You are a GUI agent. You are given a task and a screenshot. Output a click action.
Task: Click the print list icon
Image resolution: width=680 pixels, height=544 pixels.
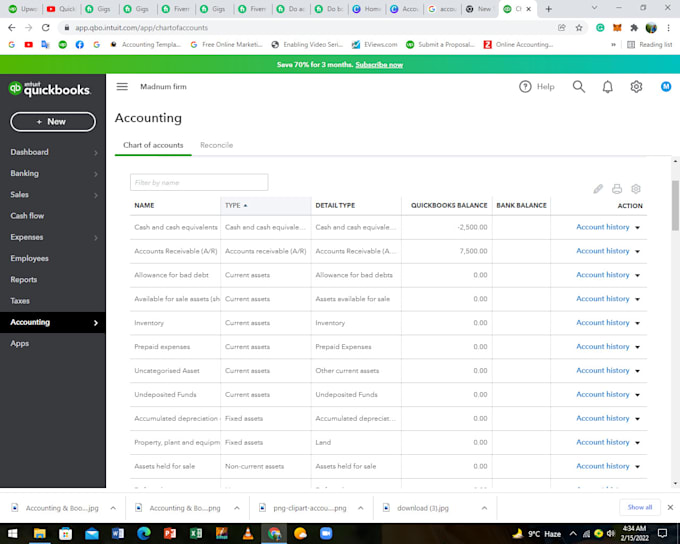click(617, 189)
